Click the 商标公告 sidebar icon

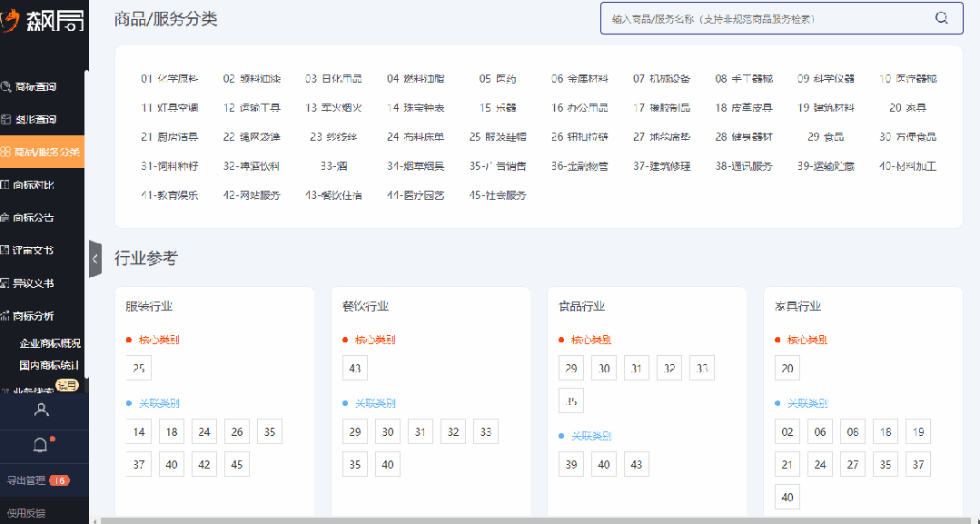5,218
